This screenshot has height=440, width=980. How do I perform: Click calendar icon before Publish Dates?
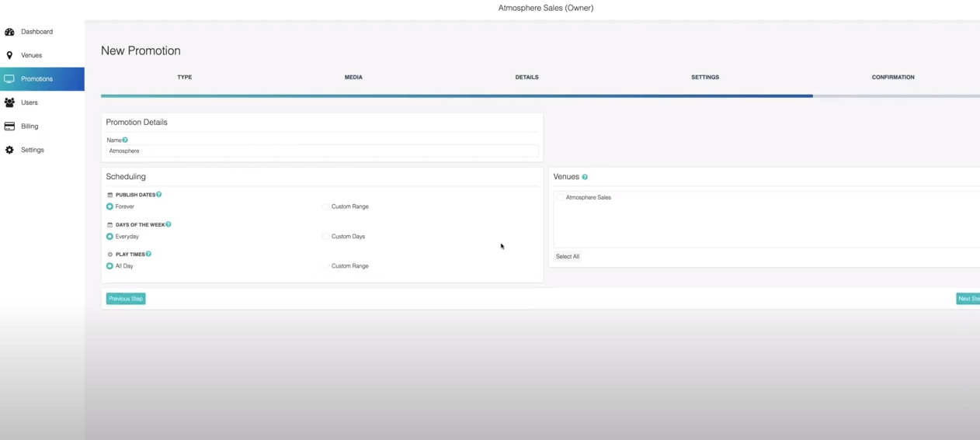point(109,195)
